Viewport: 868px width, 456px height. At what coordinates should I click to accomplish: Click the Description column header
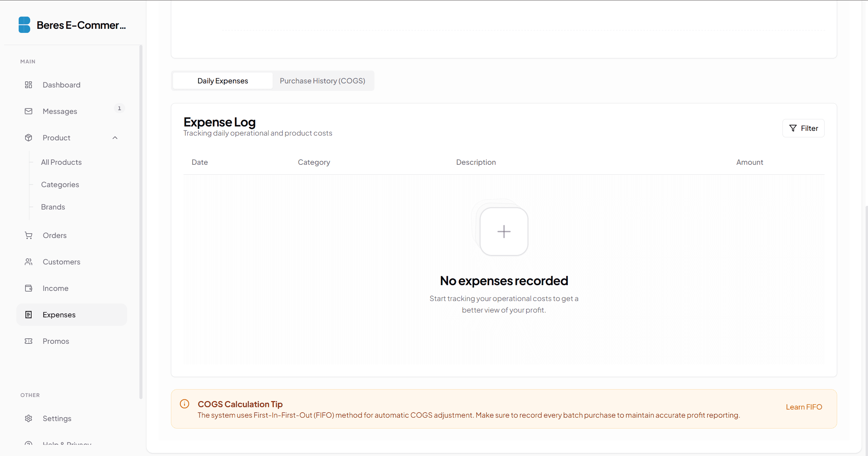pos(476,162)
